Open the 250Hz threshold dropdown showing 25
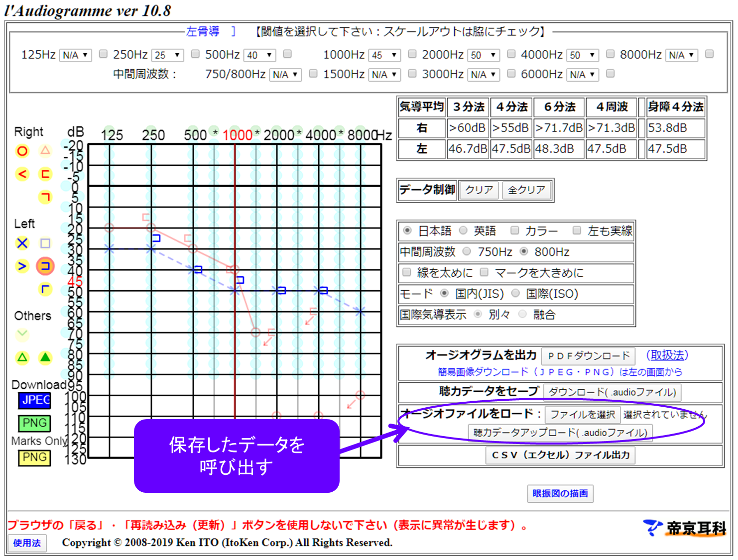 [168, 55]
